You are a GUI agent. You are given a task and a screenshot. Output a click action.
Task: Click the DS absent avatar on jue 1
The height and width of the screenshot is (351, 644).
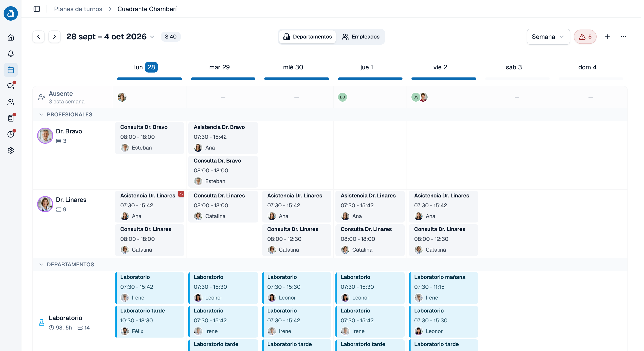pyautogui.click(x=343, y=97)
